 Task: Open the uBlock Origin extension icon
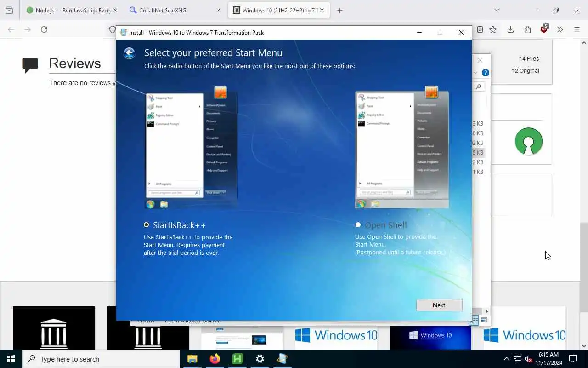[544, 29]
